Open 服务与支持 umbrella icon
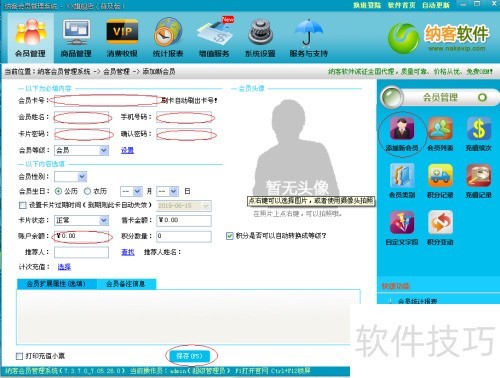500x378 pixels. point(309,38)
